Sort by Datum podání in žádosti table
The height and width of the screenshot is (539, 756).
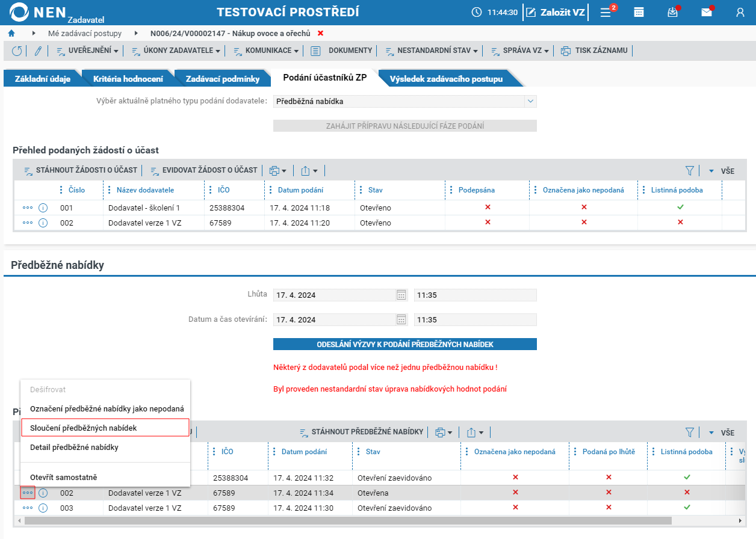(300, 190)
